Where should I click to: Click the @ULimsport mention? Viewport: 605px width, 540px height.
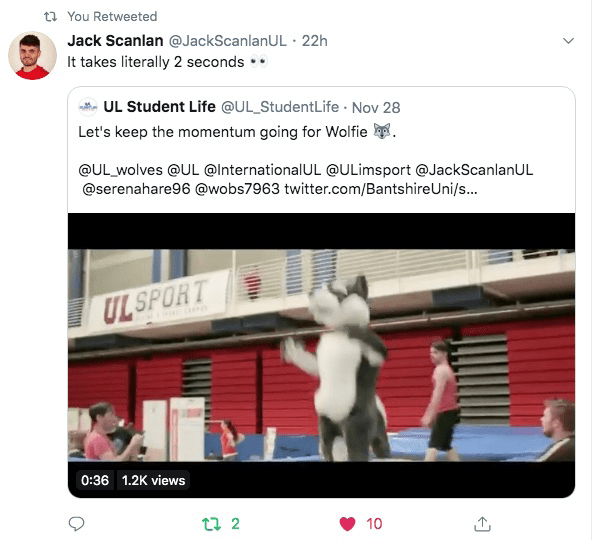368,170
